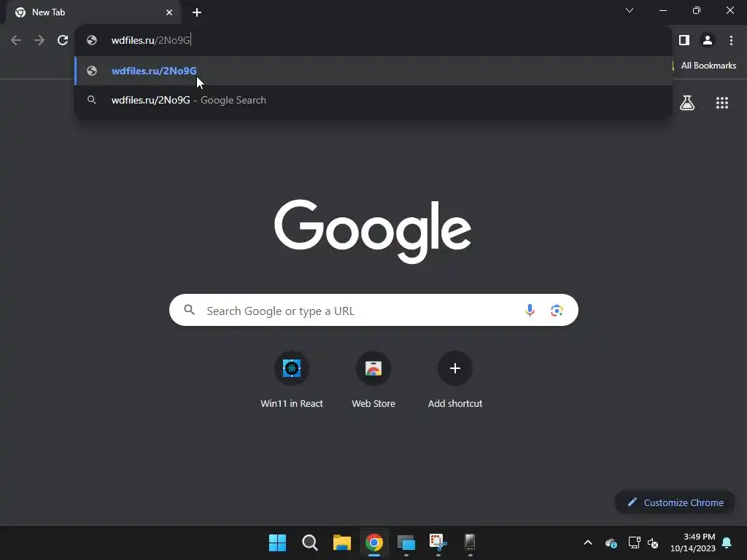The width and height of the screenshot is (747, 560).
Task: Click the browser Forward arrow
Action: (39, 41)
